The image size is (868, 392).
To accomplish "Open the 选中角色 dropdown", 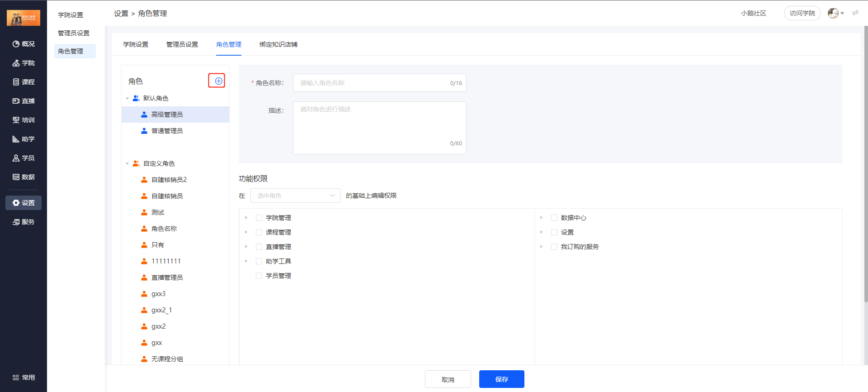I will click(x=295, y=196).
